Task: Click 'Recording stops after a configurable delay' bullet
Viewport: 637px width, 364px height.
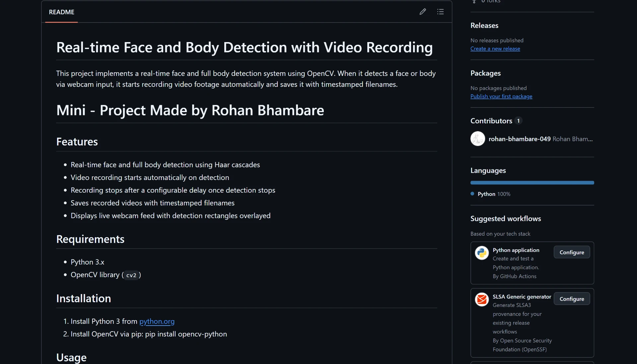Action: pos(173,190)
